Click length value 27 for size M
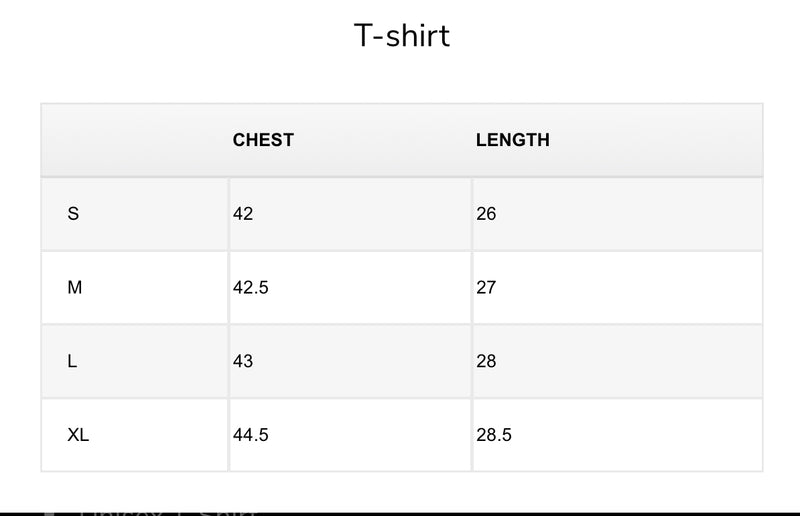The height and width of the screenshot is (516, 800). pos(487,288)
